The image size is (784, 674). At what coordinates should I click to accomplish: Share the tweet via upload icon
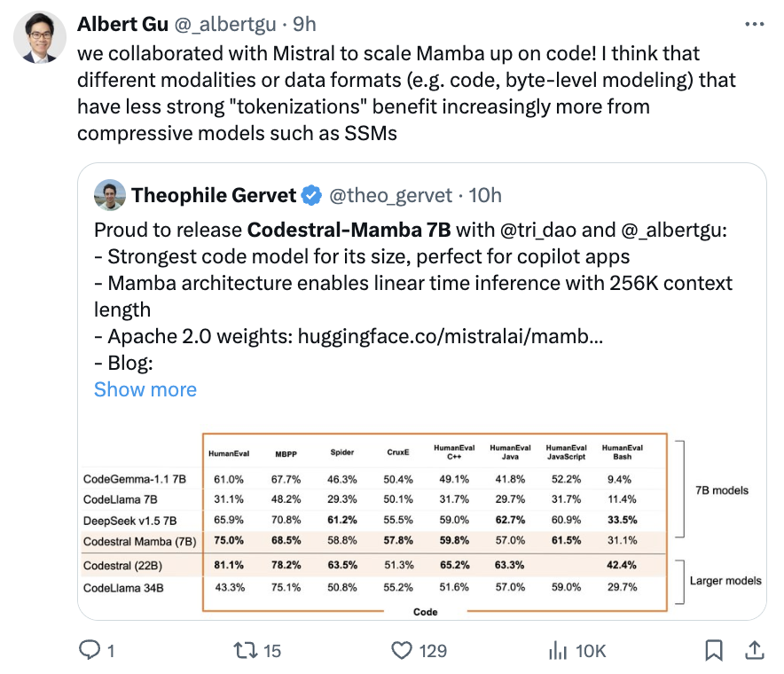(755, 649)
